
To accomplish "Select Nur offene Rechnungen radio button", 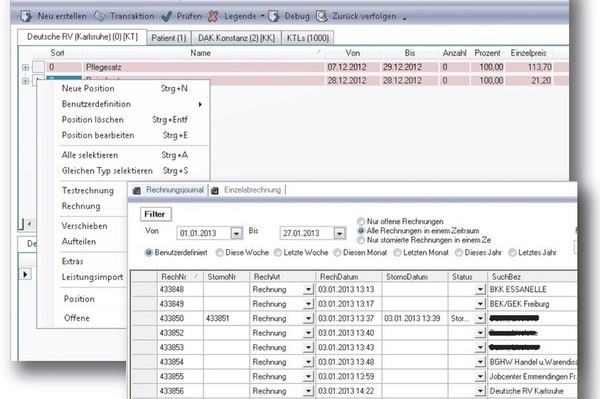I will 361,221.
